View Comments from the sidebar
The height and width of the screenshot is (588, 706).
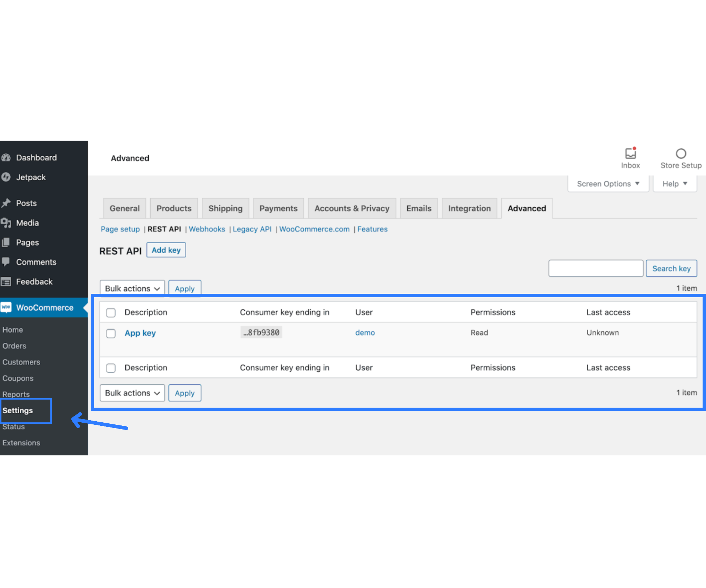36,262
